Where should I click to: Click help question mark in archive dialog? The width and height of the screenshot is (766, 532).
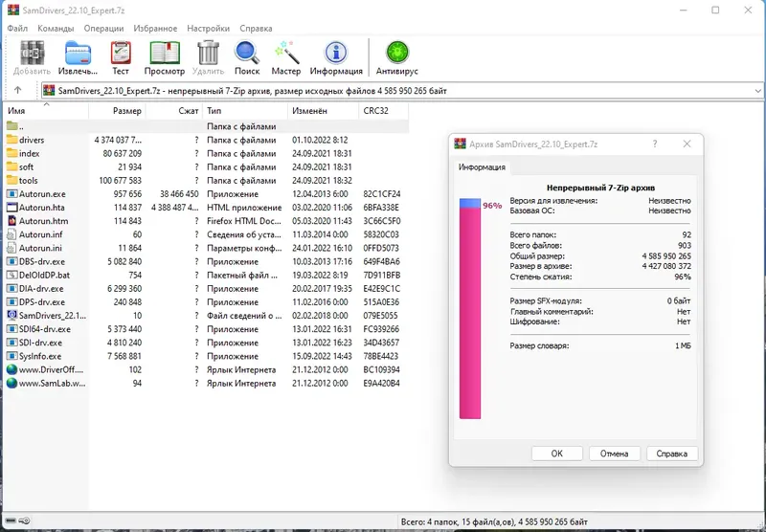(655, 144)
